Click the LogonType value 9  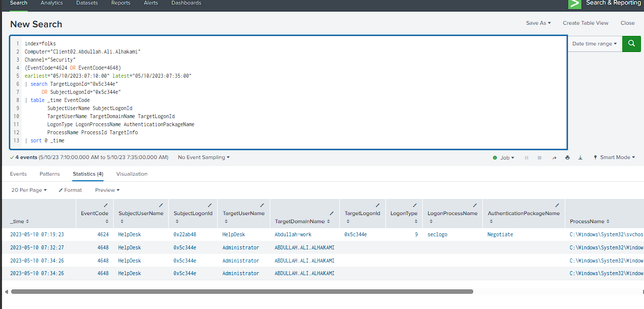[x=416, y=235]
